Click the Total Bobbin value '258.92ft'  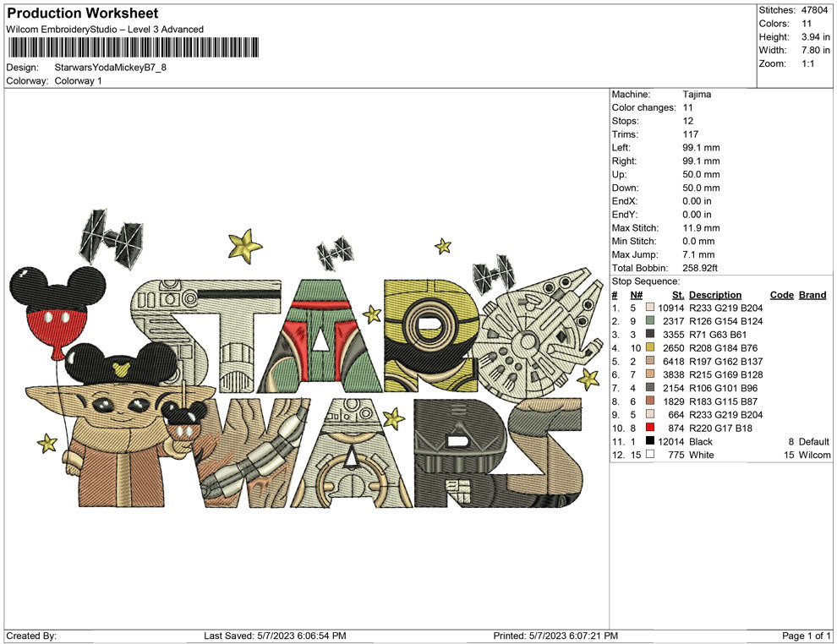[x=700, y=268]
